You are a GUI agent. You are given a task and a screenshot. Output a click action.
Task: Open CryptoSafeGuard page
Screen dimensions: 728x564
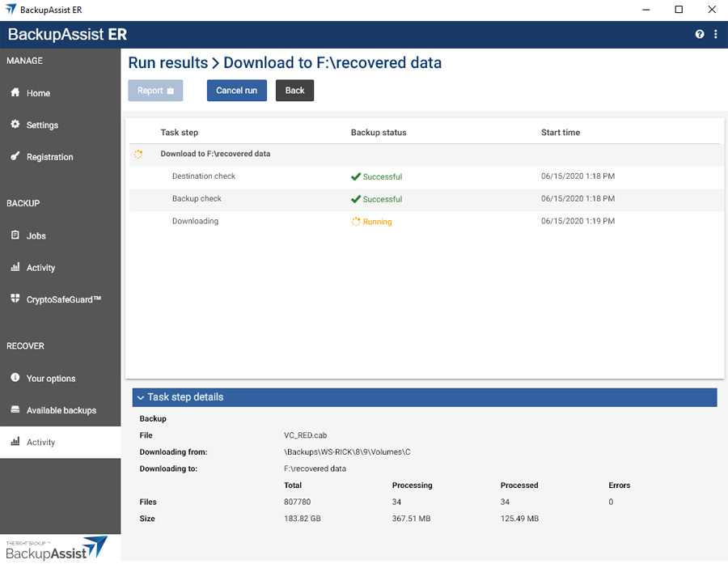[61, 299]
